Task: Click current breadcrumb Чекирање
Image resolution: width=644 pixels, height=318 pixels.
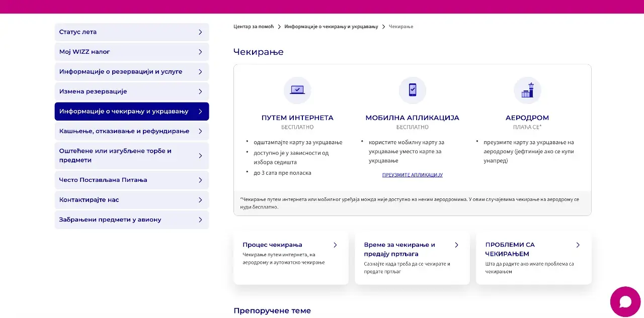Action: (401, 27)
